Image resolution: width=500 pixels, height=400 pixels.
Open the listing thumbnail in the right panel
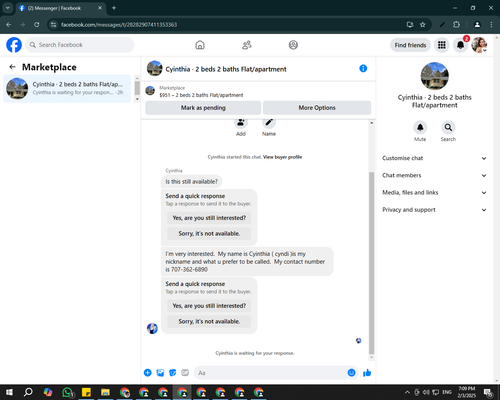tap(434, 76)
